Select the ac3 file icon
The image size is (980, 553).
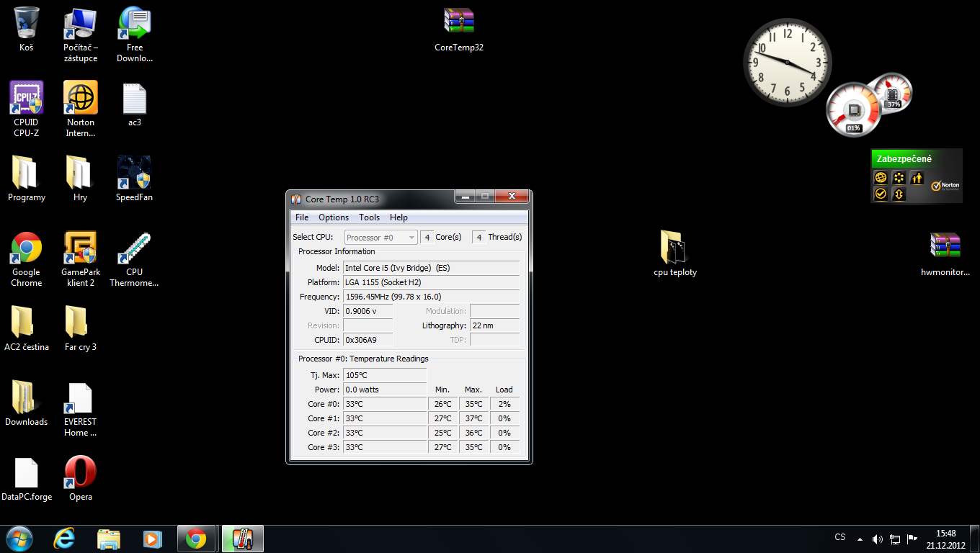click(135, 105)
